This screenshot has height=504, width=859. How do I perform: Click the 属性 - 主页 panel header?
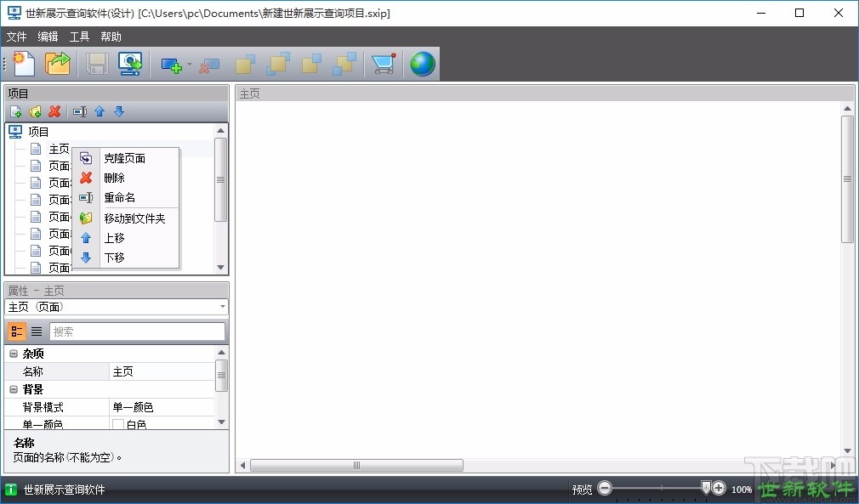tap(117, 291)
